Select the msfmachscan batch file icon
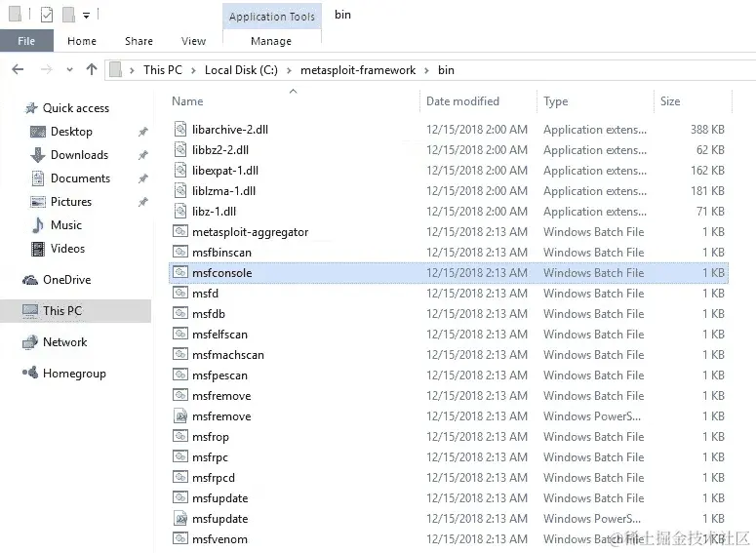This screenshot has height=553, width=756. pos(180,354)
